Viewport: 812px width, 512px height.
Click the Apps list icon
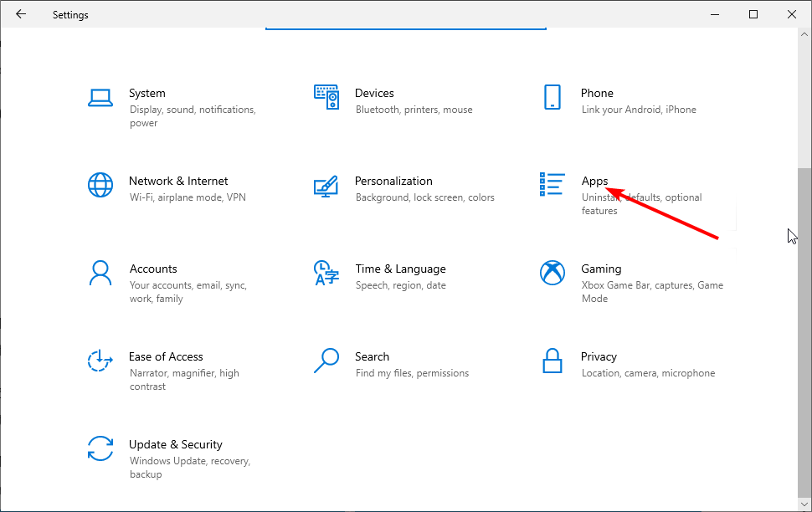pyautogui.click(x=552, y=185)
